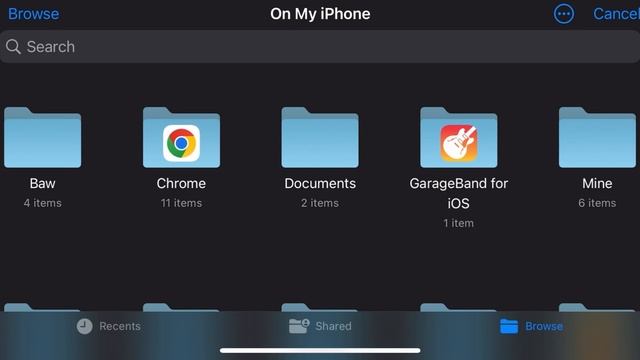
Task: Open the GarageBand for iOS folder icon
Action: [459, 137]
